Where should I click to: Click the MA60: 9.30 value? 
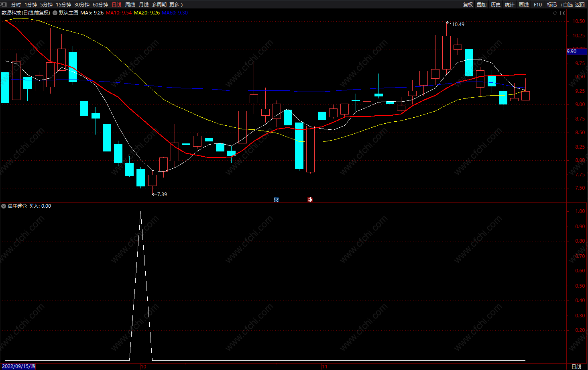click(175, 13)
